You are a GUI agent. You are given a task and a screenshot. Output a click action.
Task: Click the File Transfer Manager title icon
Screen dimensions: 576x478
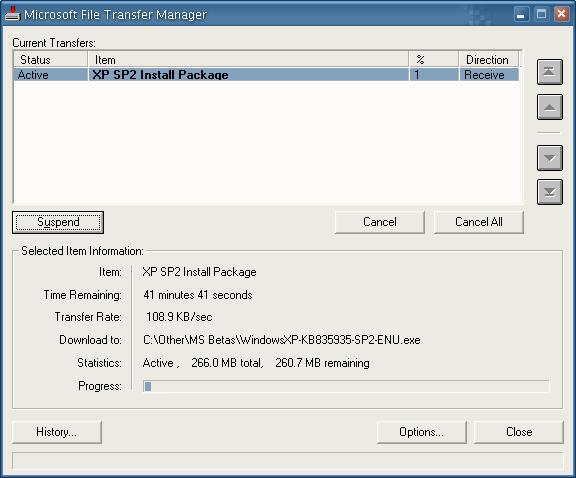12,14
